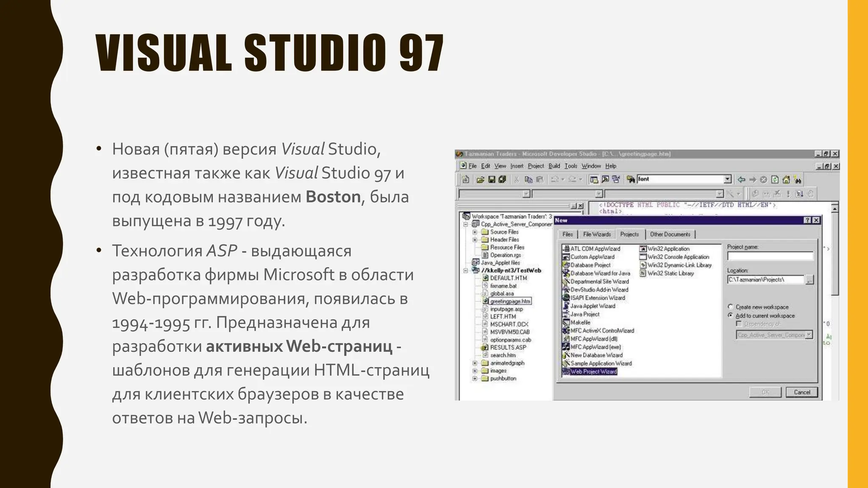The width and height of the screenshot is (868, 488).
Task: Click the Location path input field
Action: coord(765,280)
